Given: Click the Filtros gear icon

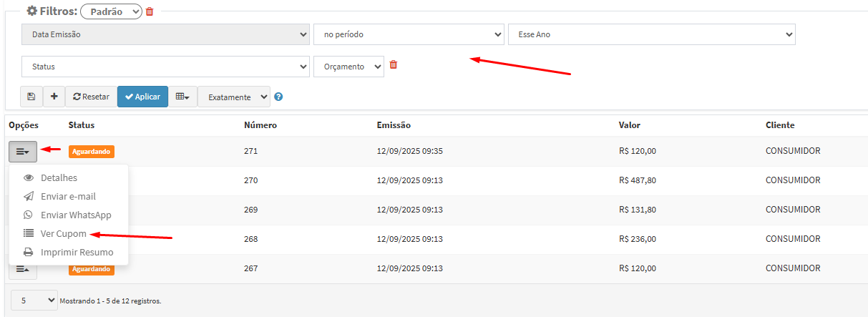Looking at the screenshot, I should [31, 11].
